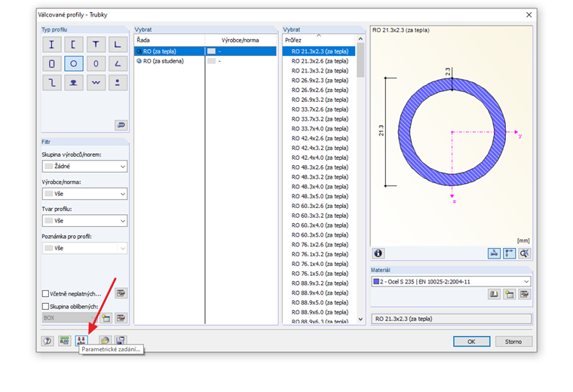Select the elliptical hollow section profile icon
The width and height of the screenshot is (573, 392).
coord(96,63)
